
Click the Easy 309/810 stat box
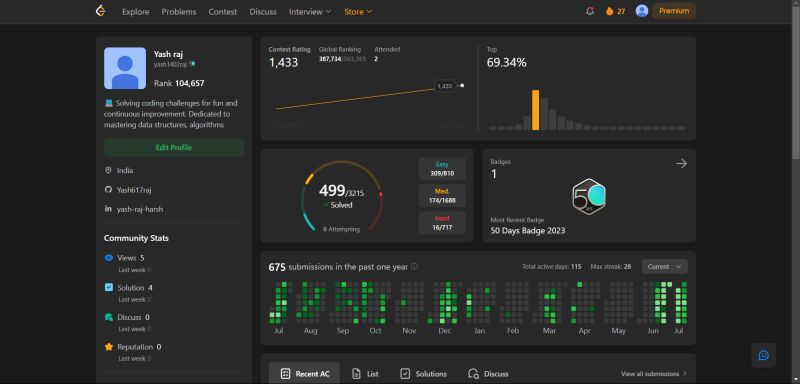coord(442,169)
